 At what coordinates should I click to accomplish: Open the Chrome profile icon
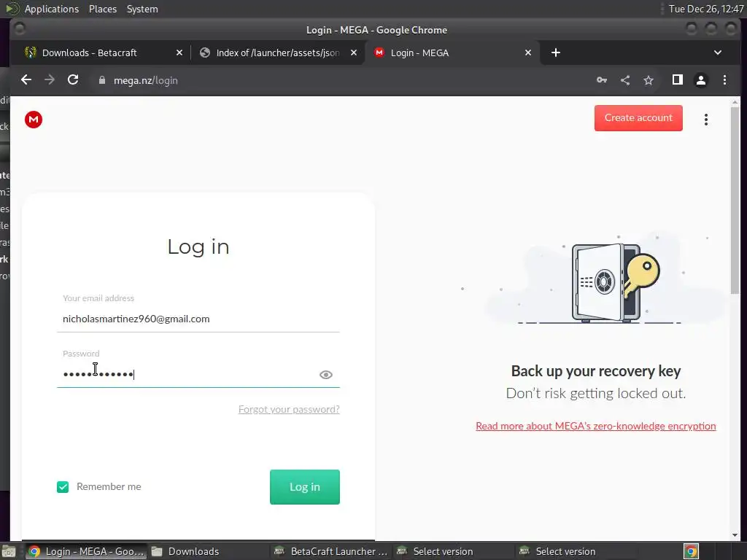[x=701, y=80]
